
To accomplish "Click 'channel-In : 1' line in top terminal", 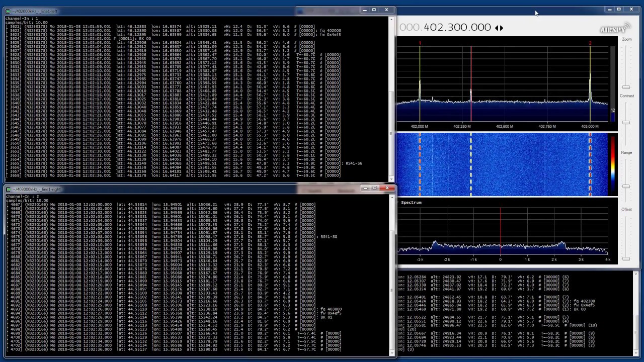I will tap(22, 19).
